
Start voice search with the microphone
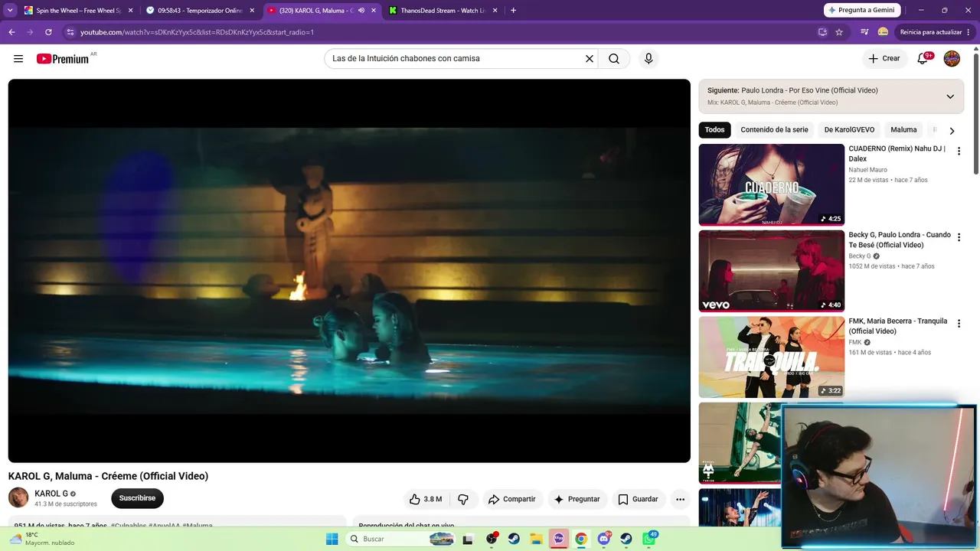click(x=648, y=59)
